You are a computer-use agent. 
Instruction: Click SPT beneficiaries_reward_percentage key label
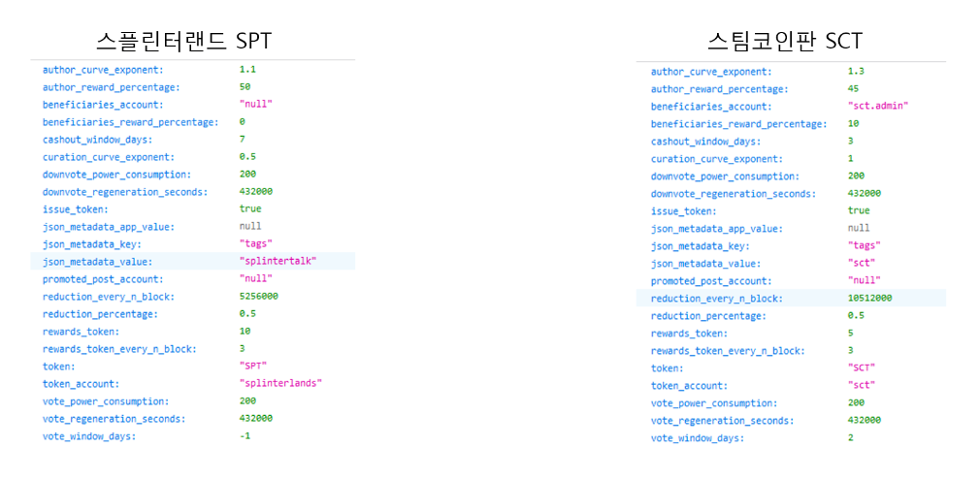[130, 122]
